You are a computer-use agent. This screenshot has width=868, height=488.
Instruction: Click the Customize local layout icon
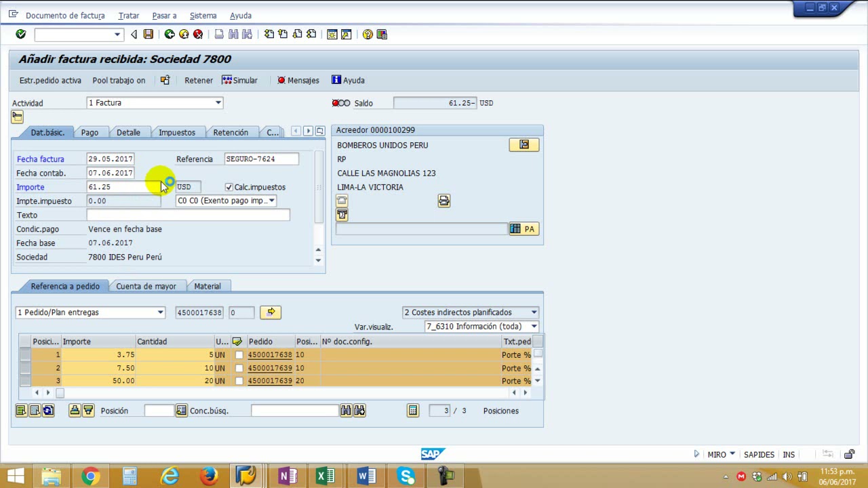(x=382, y=34)
